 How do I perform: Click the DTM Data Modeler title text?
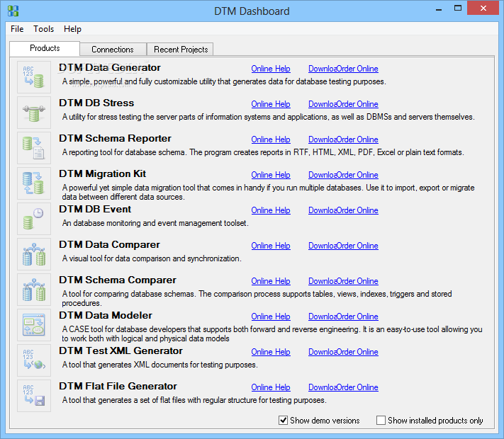click(106, 315)
